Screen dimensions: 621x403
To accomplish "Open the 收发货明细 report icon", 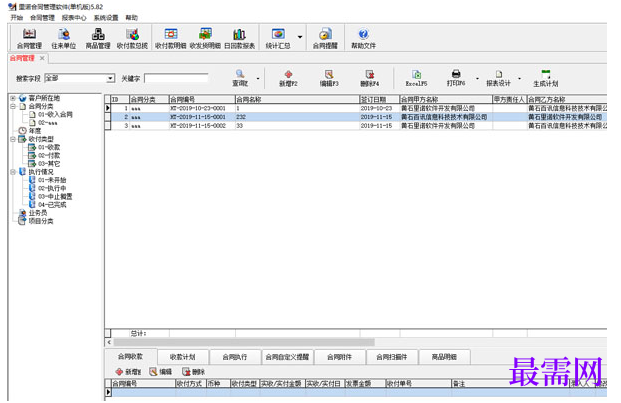I will (x=205, y=38).
